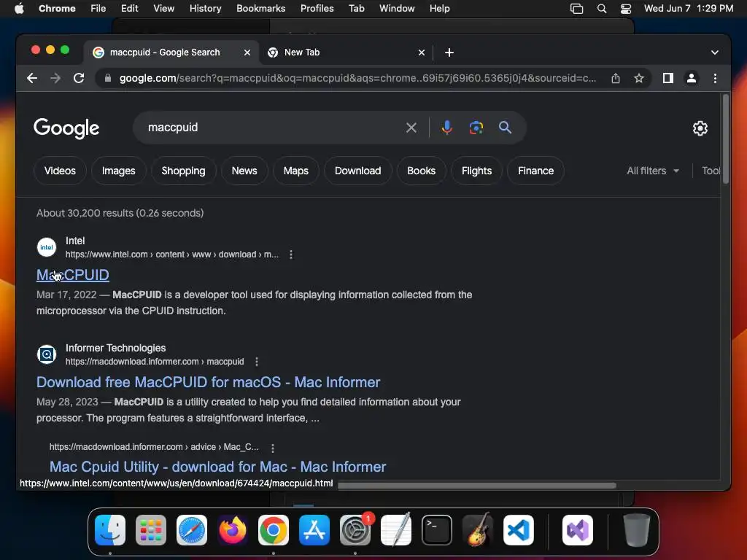
Task: Open three-dot options beside macdownload.informer.com › maccpuid
Action: 257,362
